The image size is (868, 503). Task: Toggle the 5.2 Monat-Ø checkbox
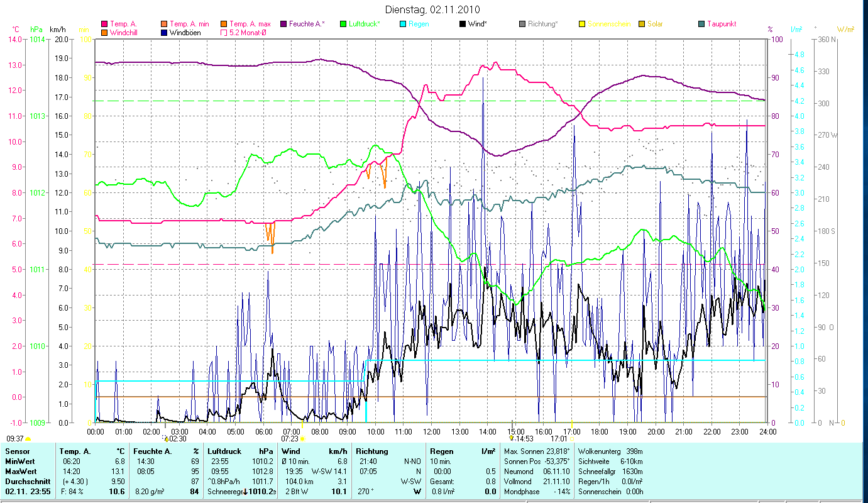[224, 33]
